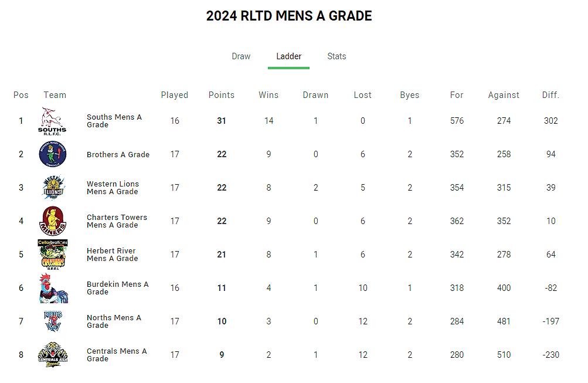
Task: Click the Points column header
Action: 221,95
